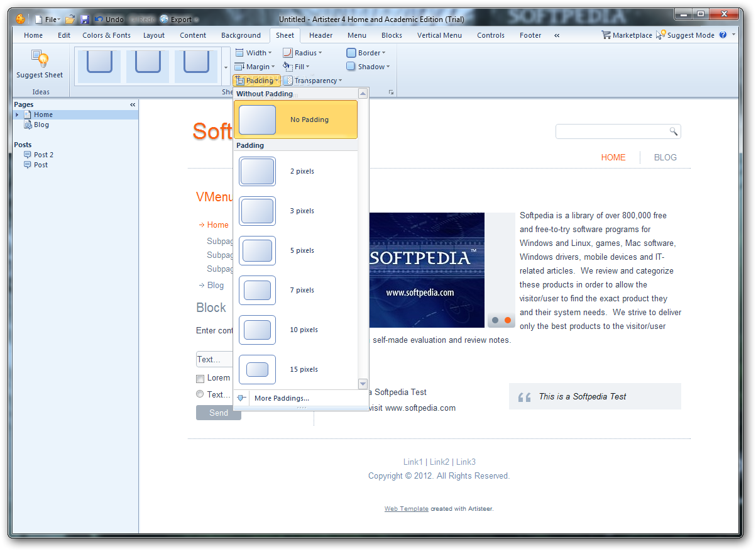Open the Width dropdown
756x551 pixels.
(x=253, y=53)
